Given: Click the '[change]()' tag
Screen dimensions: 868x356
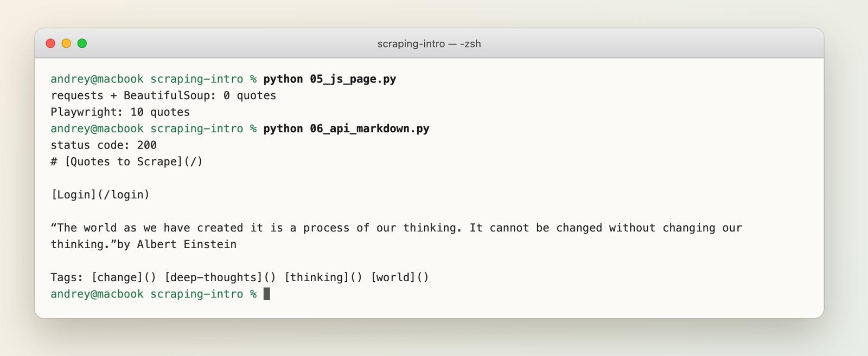Looking at the screenshot, I should [124, 277].
